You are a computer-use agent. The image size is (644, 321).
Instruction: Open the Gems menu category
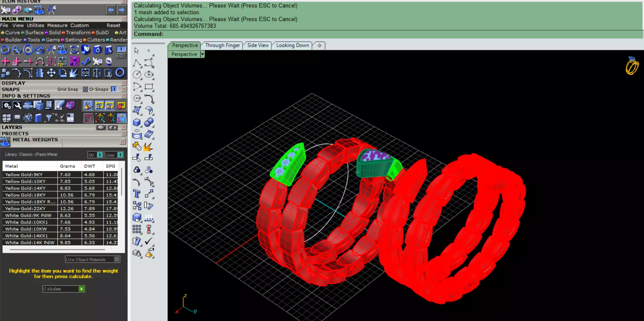coord(53,40)
